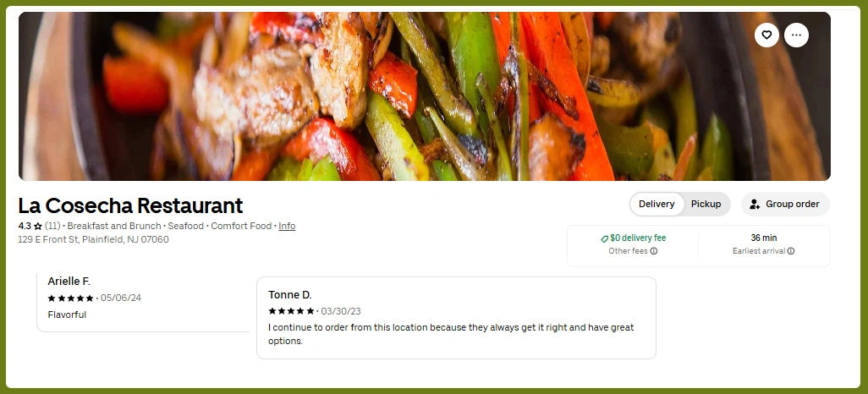
Task: Click the group order person icon
Action: (755, 205)
